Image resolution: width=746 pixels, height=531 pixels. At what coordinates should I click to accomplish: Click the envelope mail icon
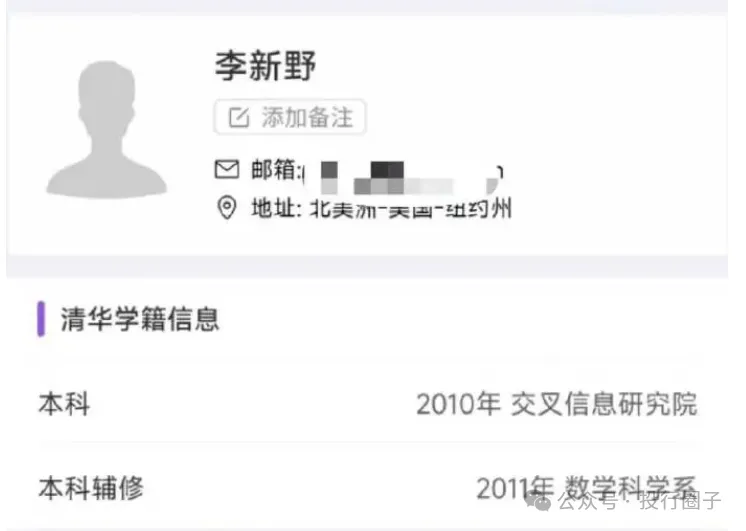(227, 169)
